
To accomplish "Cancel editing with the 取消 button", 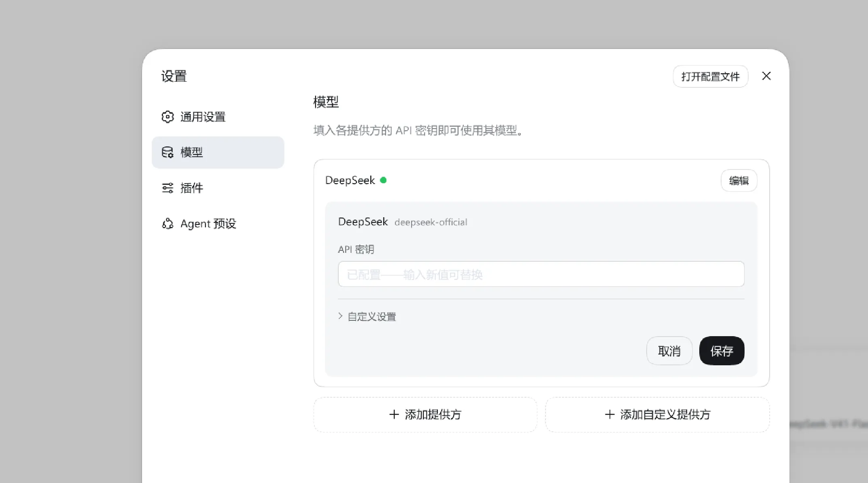I will [669, 351].
